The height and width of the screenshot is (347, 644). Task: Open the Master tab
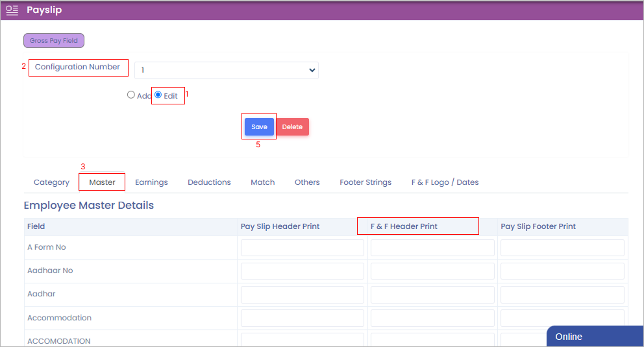tap(102, 182)
